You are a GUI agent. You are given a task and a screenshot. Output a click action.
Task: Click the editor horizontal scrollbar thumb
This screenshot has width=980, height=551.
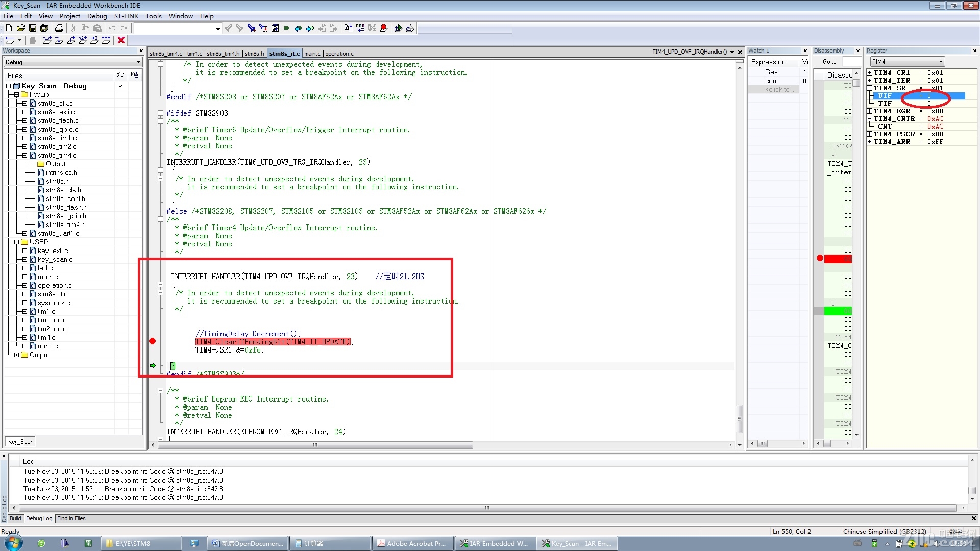click(x=315, y=445)
